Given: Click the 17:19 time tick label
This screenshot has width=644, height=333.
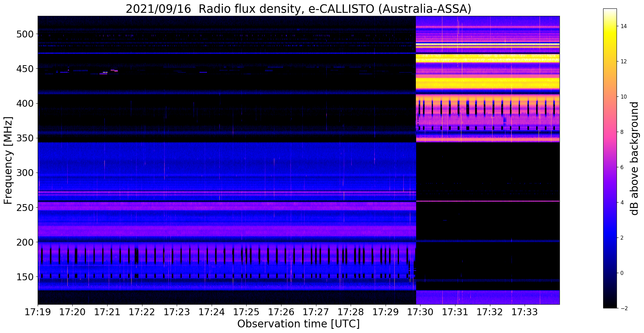Looking at the screenshot, I should click(x=38, y=312).
